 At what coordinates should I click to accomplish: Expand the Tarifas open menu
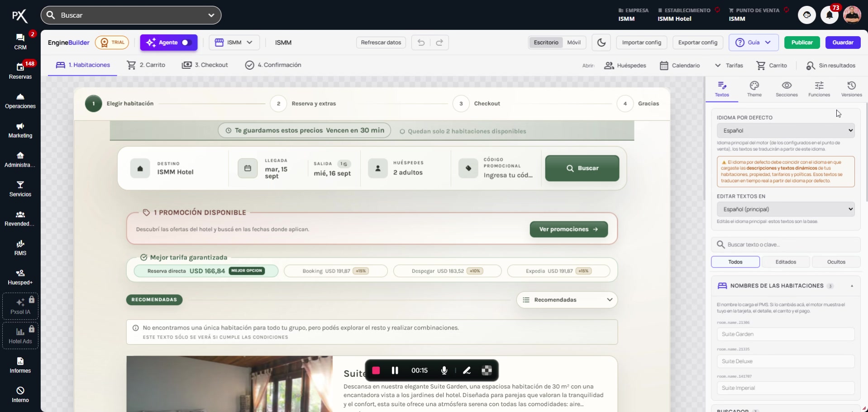729,66
